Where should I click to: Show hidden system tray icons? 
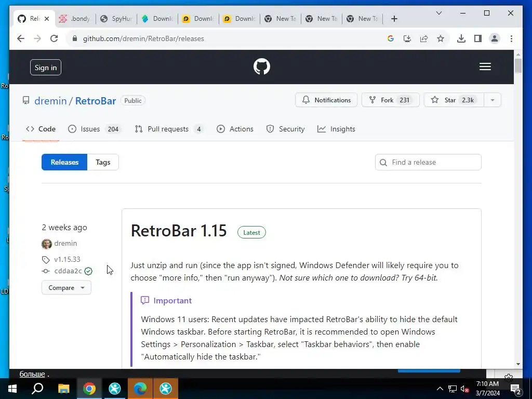pyautogui.click(x=440, y=389)
